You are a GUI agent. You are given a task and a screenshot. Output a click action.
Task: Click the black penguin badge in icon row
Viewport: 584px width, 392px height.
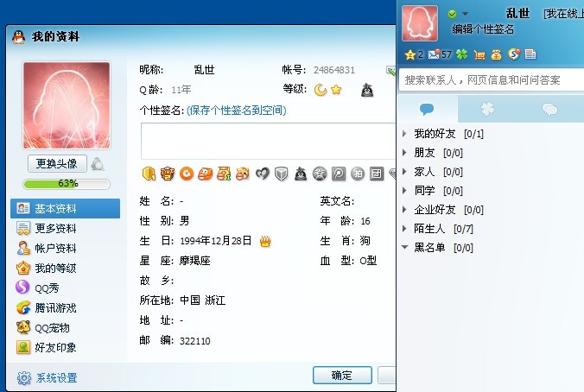[301, 174]
